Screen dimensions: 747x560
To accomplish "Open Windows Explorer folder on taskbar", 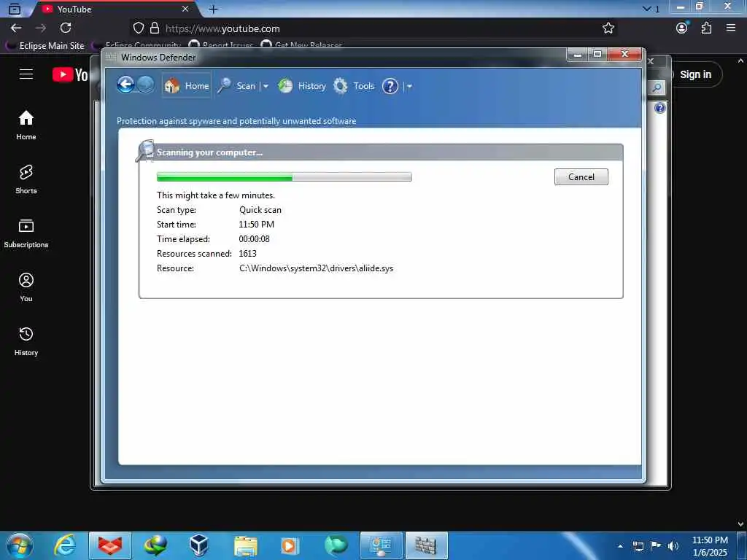I will pos(245,545).
